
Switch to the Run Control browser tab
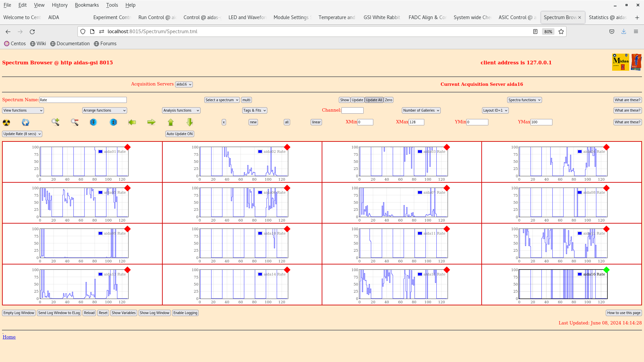click(x=157, y=17)
